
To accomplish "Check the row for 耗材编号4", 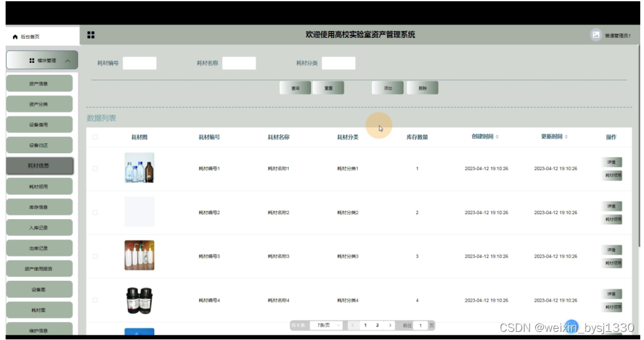I will pos(95,300).
